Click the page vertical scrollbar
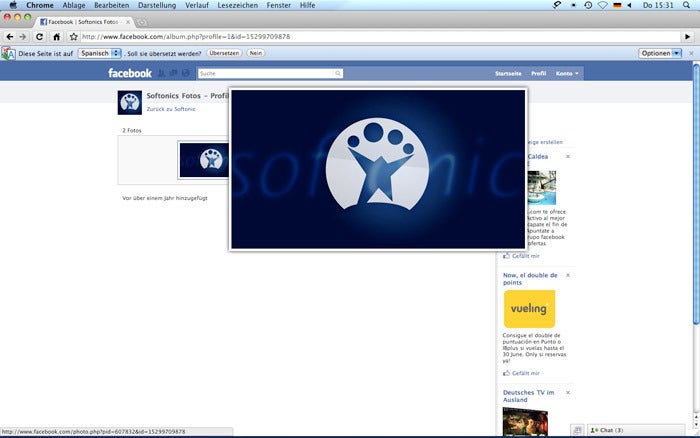The height and width of the screenshot is (438, 700). (696, 194)
